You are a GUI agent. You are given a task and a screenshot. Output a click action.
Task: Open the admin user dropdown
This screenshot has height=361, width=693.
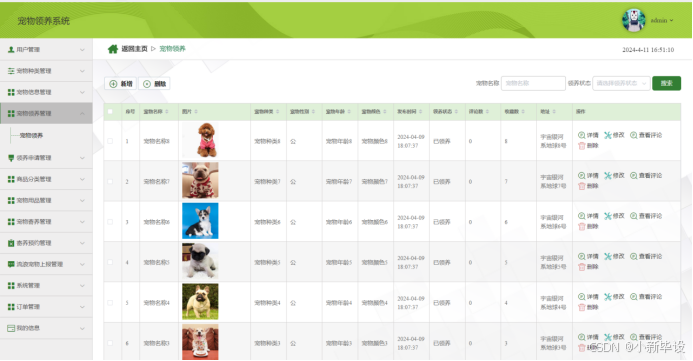pyautogui.click(x=662, y=20)
